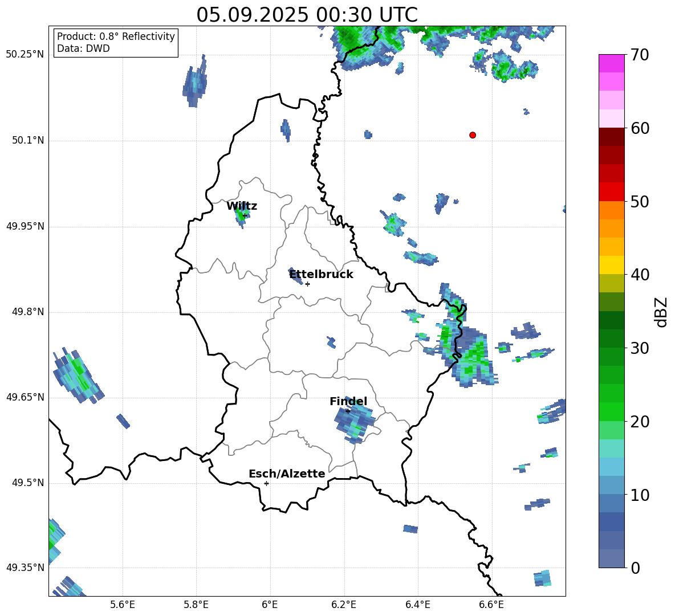Click the Data: DWD text
Viewport: 675px width, 616px height.
coord(83,48)
